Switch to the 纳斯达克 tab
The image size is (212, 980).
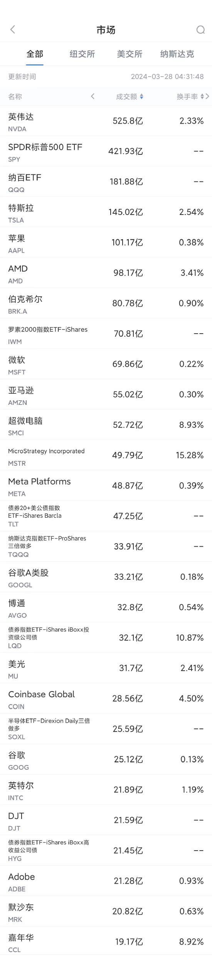click(177, 54)
